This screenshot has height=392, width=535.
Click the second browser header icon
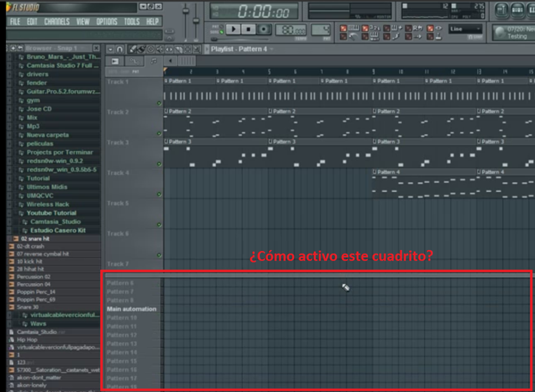pos(20,49)
